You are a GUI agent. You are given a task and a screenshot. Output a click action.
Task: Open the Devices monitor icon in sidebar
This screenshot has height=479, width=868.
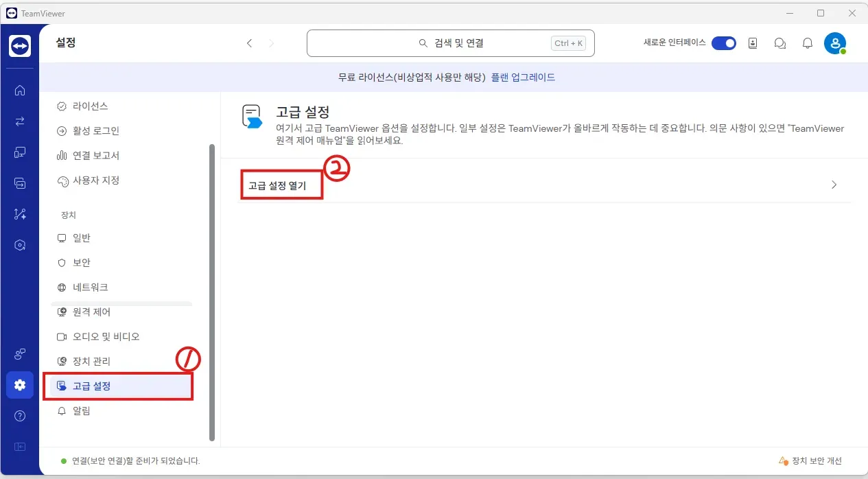[20, 152]
